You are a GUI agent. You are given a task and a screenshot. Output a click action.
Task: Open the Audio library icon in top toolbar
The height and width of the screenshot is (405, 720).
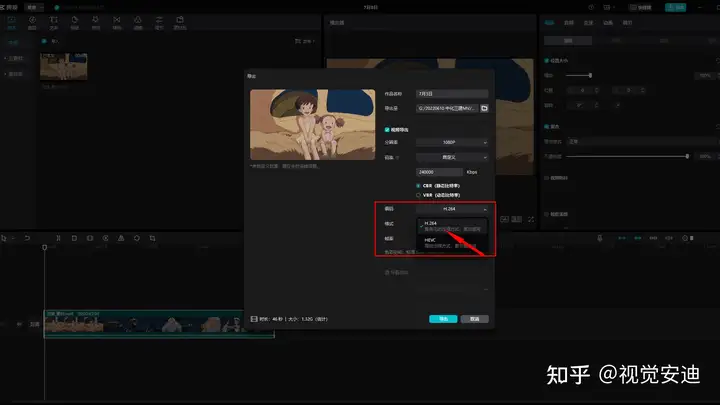[x=32, y=22]
